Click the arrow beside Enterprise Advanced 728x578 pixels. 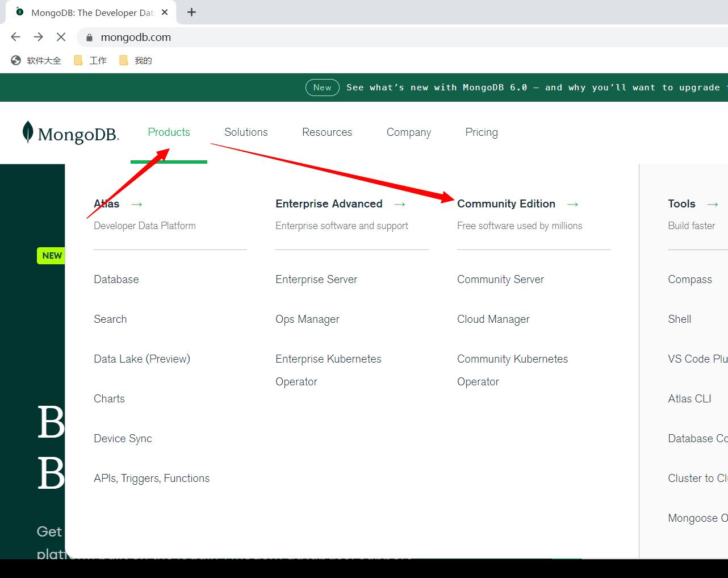tap(400, 204)
